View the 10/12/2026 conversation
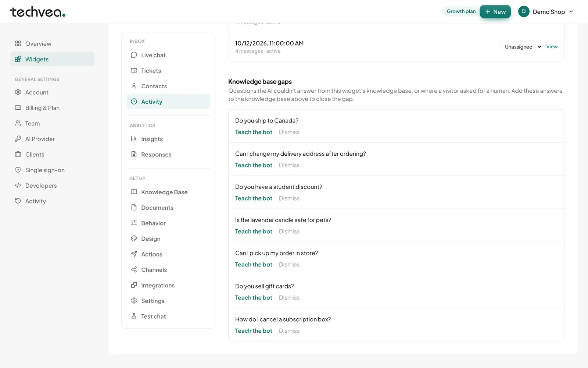588x368 pixels. (x=552, y=46)
